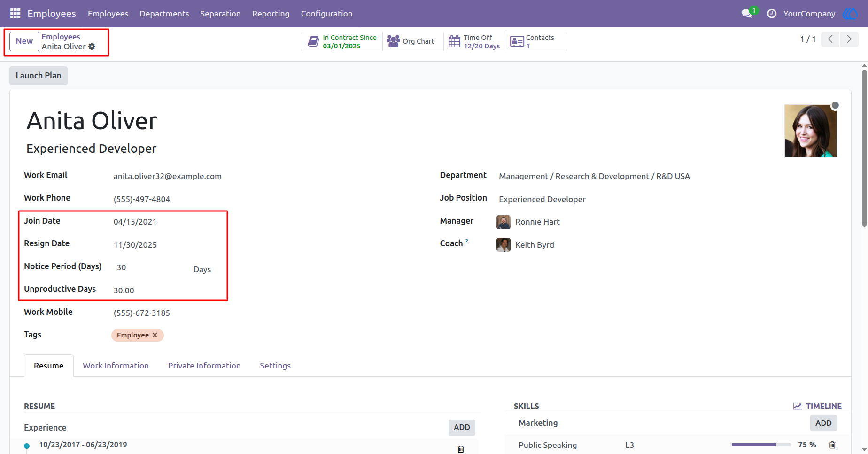
Task: Delete the Public Speaking skill trash icon
Action: [x=832, y=445]
